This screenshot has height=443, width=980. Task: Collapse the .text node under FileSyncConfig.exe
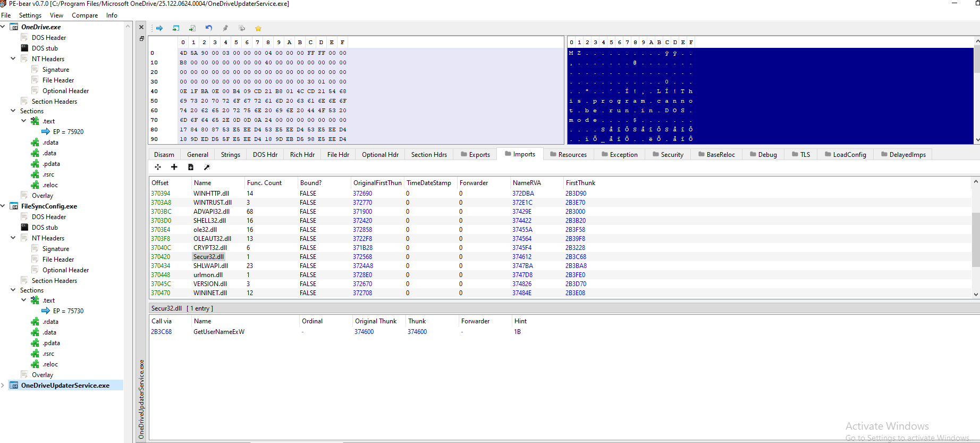pyautogui.click(x=24, y=300)
